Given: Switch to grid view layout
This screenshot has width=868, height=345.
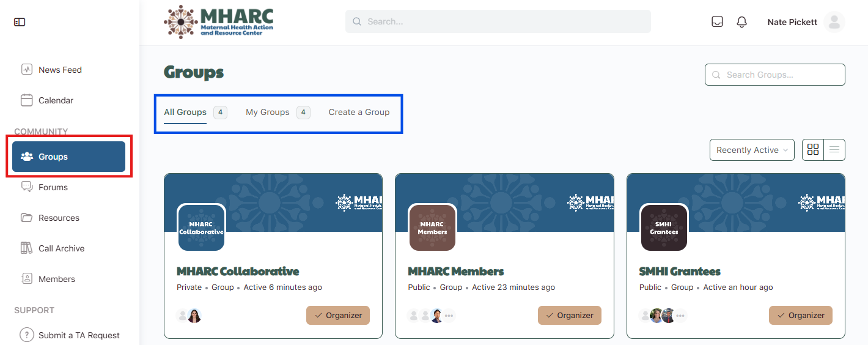Looking at the screenshot, I should [813, 150].
